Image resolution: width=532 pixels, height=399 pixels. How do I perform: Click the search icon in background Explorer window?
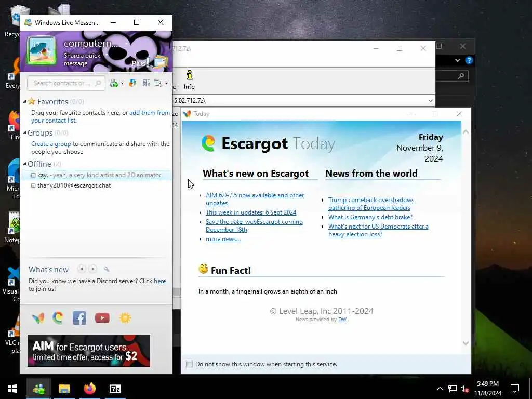pos(461,76)
